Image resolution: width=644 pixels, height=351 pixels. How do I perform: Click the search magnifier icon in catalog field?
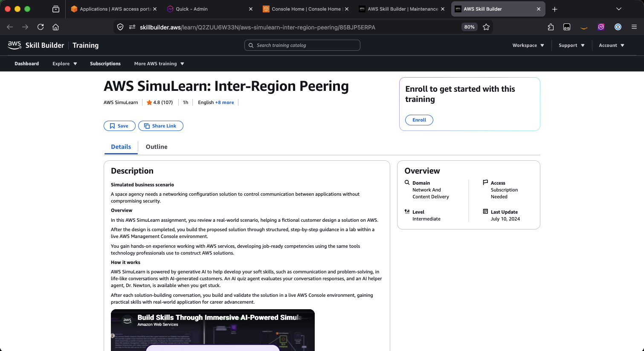coord(251,45)
